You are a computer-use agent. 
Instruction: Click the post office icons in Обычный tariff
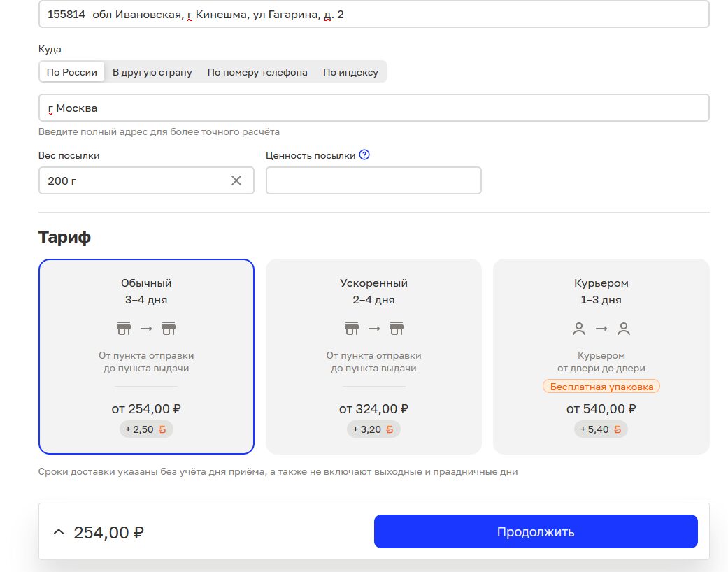(x=146, y=328)
